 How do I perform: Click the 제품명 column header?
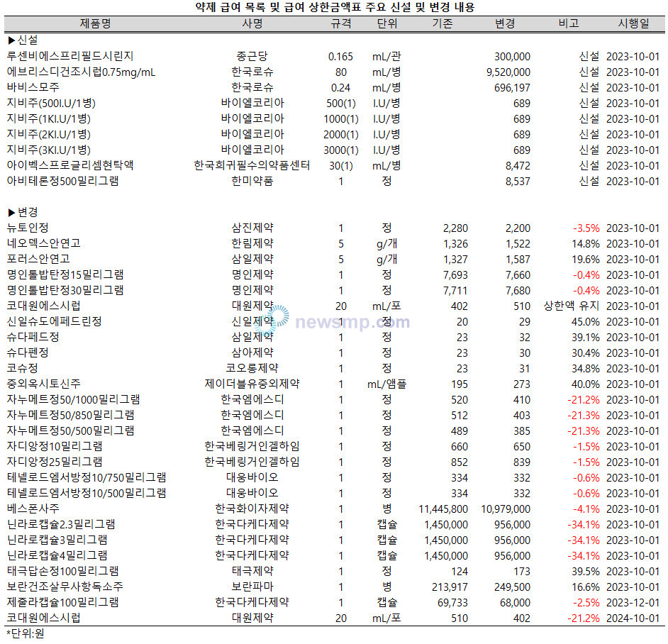(x=96, y=23)
